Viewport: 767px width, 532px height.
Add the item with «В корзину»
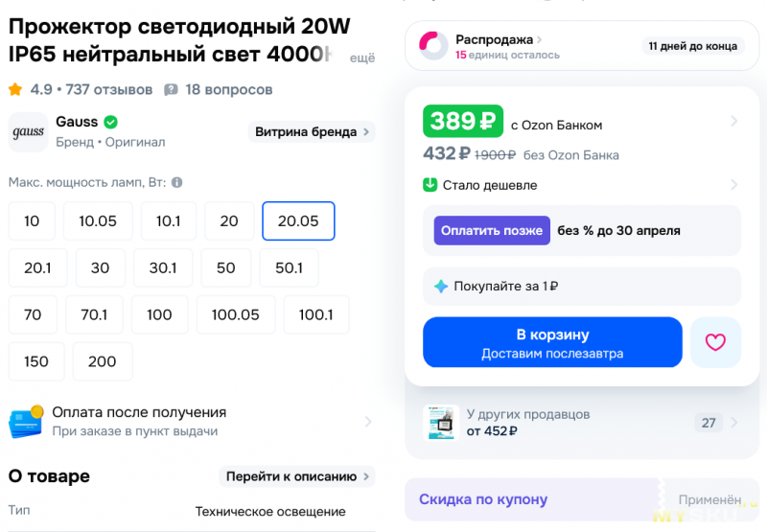[x=552, y=342]
